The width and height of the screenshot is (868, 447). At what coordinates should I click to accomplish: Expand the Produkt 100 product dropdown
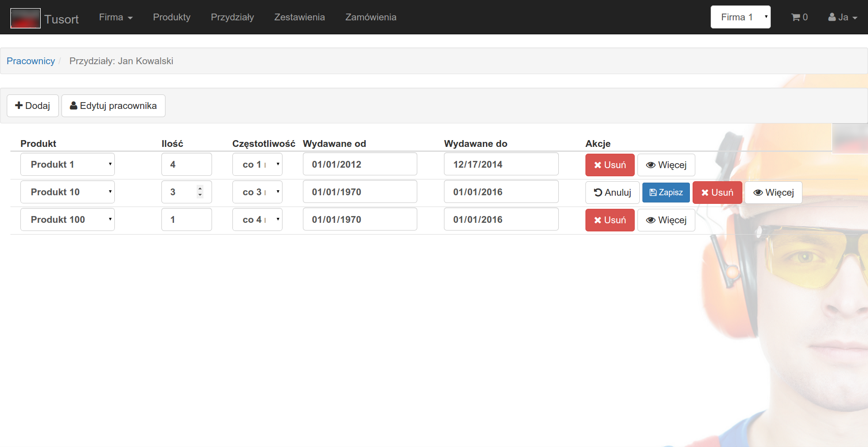pos(67,220)
